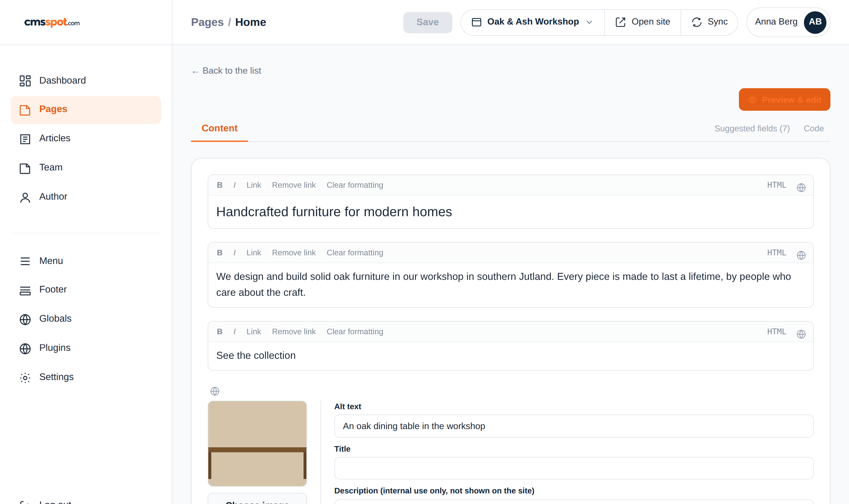Click the eye icon on Preview & edit
The width and height of the screenshot is (849, 504).
coord(752,100)
